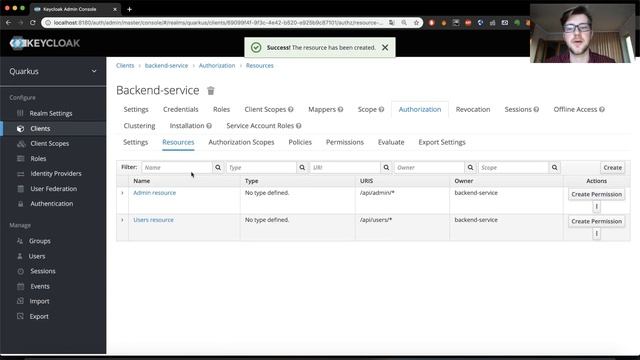Open Export in the sidebar
The width and height of the screenshot is (640, 360).
tap(39, 316)
